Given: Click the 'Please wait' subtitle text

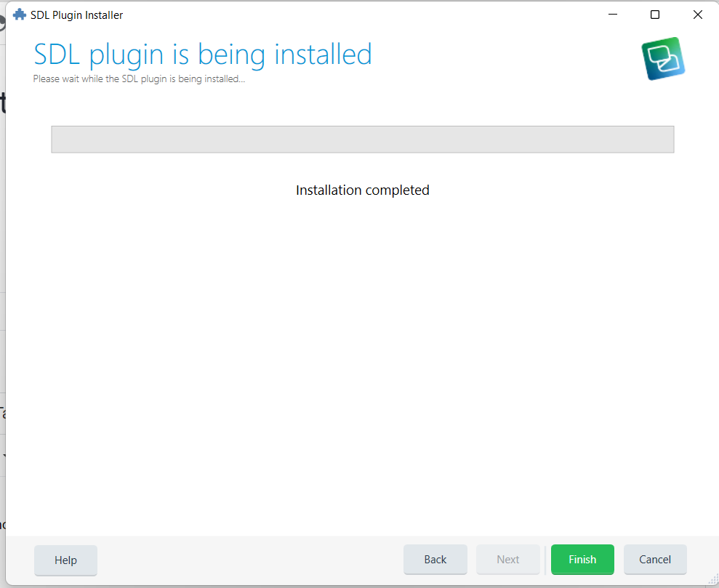Looking at the screenshot, I should [x=139, y=78].
